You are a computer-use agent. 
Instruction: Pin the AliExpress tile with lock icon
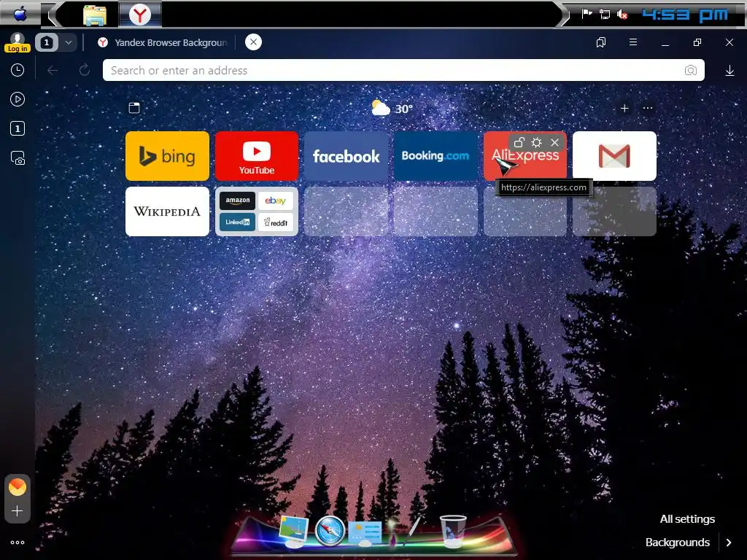point(519,142)
